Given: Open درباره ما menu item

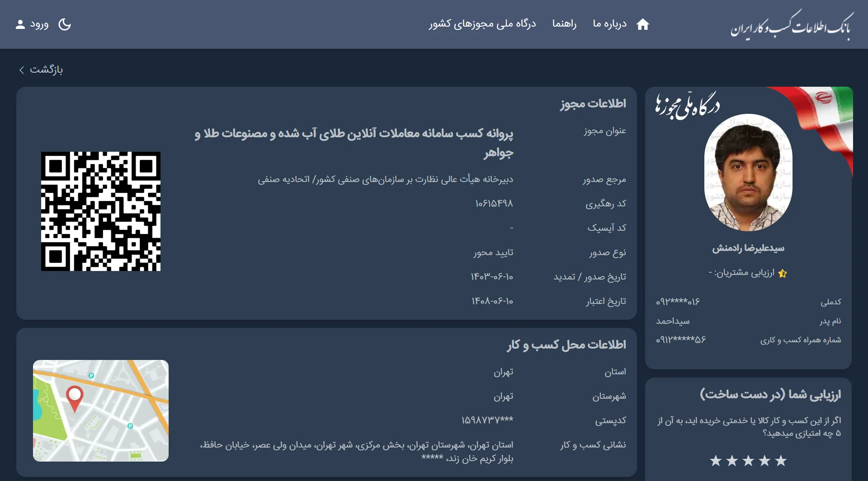Looking at the screenshot, I should click(609, 24).
